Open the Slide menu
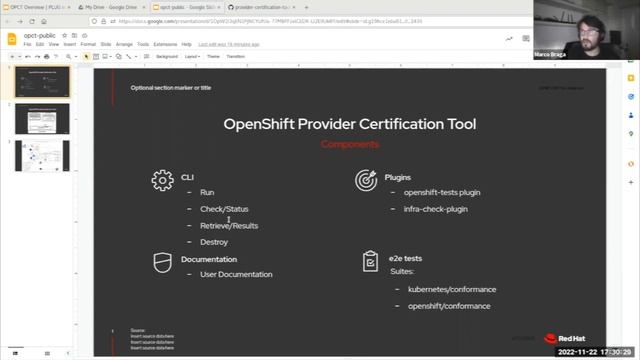The height and width of the screenshot is (360, 640). 106,44
